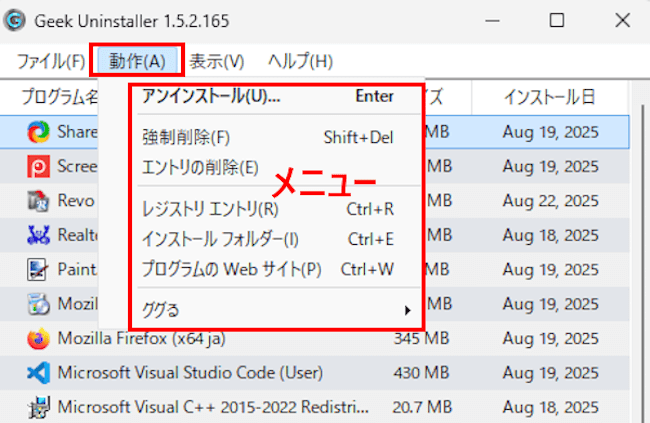Select Microsoft Visual Studio Code (User) row
Viewport: 650px width, 423px height.
coord(314,372)
